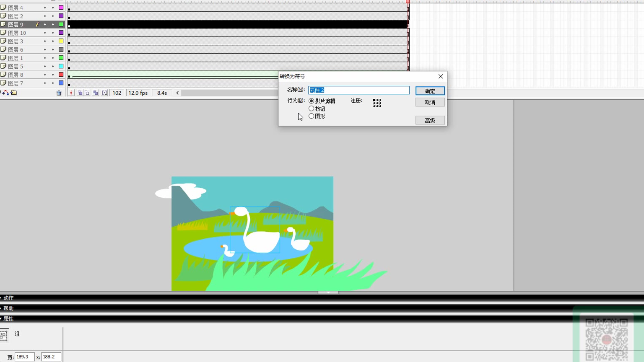Collapse the 属性 panel

8,319
